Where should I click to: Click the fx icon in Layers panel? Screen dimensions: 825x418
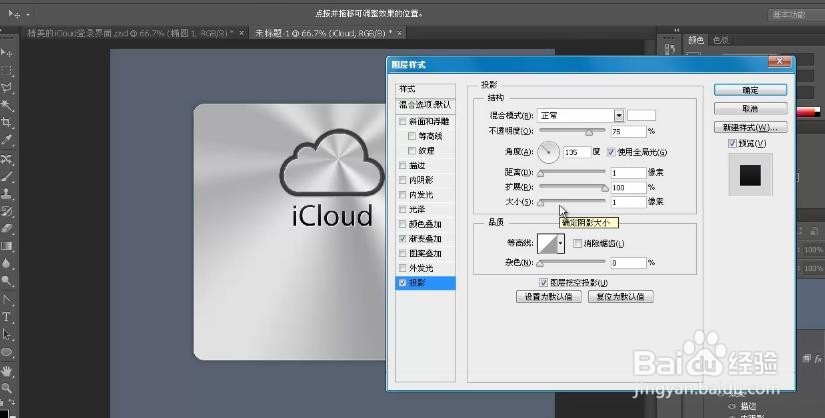point(818,359)
